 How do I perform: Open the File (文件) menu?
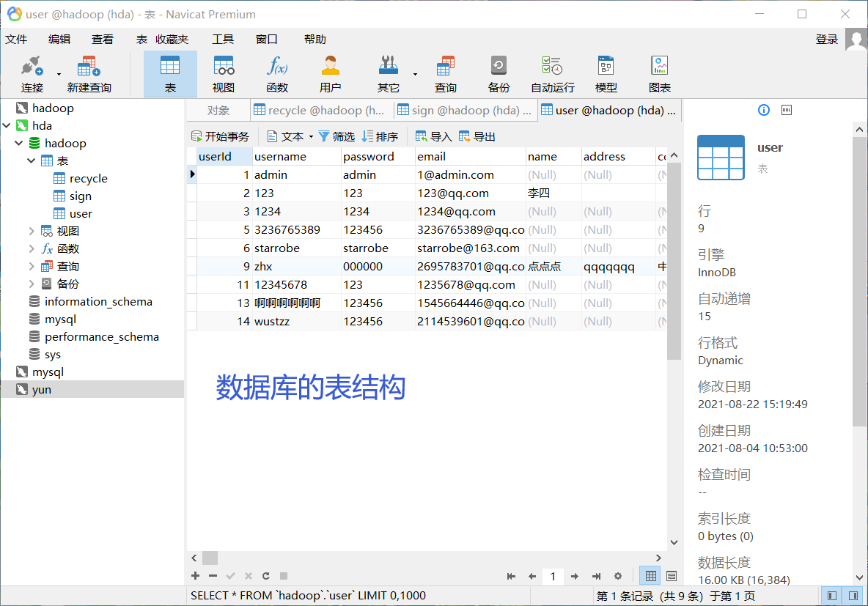coord(16,40)
